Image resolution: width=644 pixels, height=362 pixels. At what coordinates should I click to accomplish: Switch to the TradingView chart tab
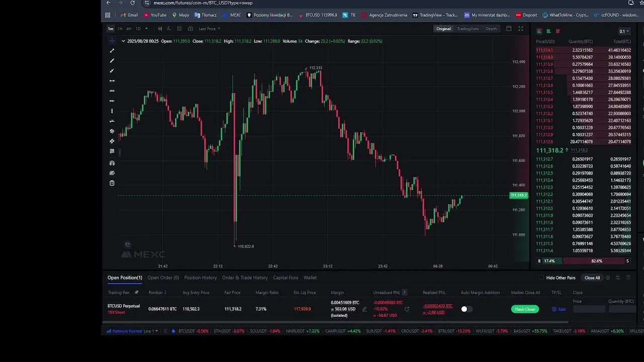pos(468,29)
